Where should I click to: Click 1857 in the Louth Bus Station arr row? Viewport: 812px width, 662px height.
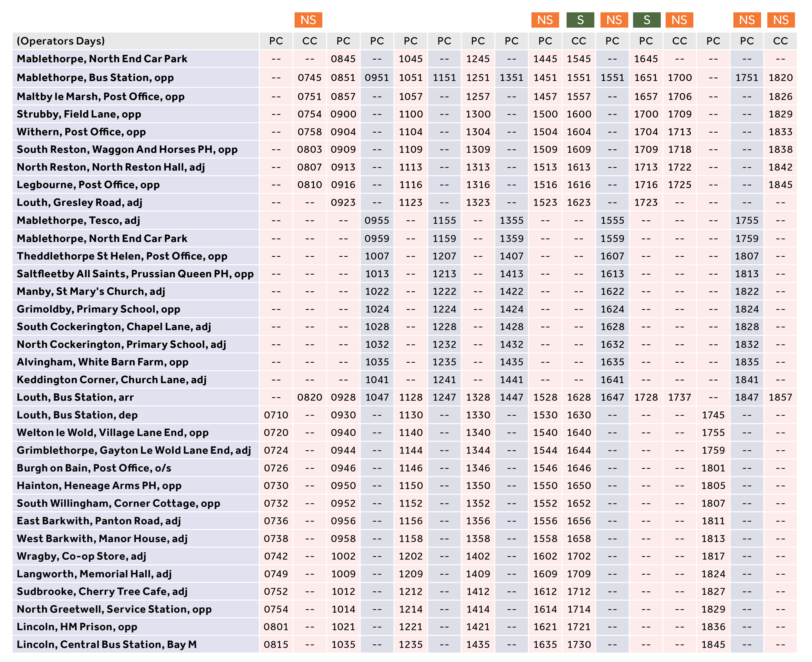(780, 397)
